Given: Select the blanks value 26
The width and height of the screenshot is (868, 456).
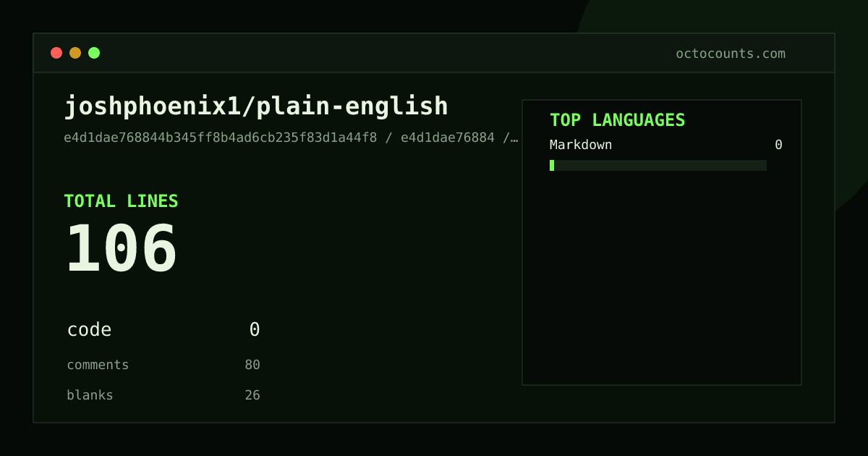Looking at the screenshot, I should [252, 395].
